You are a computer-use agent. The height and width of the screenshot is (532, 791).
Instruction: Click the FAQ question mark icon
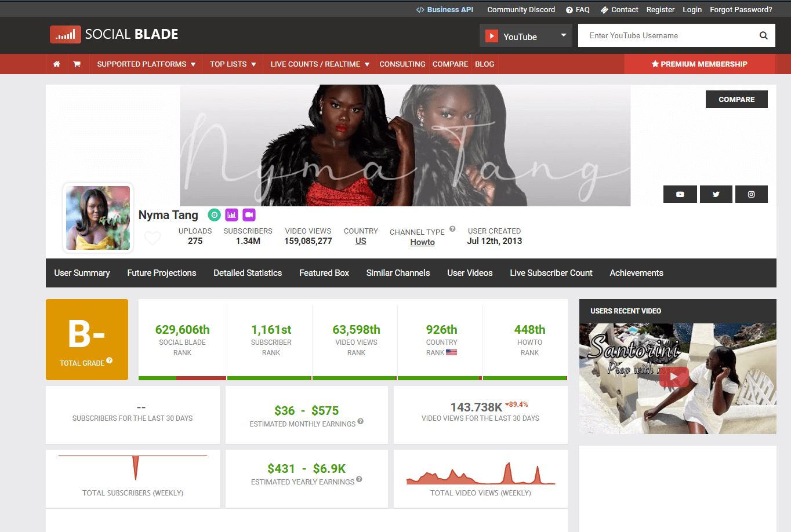pyautogui.click(x=569, y=9)
